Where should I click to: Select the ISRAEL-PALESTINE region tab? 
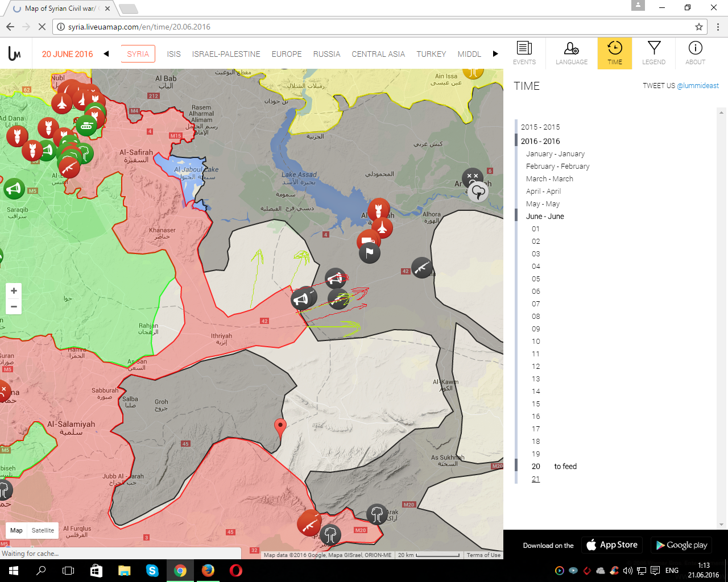coord(226,54)
